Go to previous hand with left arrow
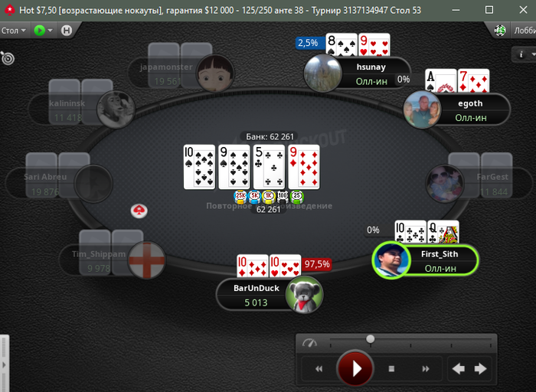The image size is (536, 392). pos(458,368)
